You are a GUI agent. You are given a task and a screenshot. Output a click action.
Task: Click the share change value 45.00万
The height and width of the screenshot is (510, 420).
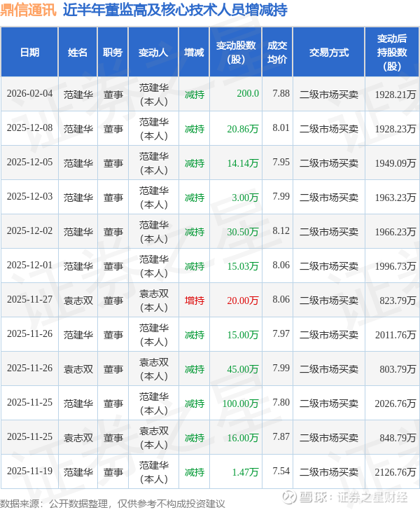(x=242, y=369)
